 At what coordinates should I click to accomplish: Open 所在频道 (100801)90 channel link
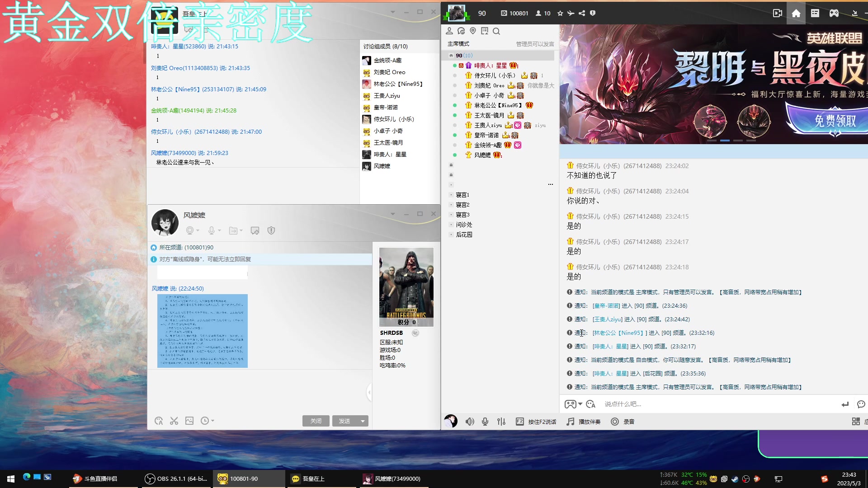186,248
